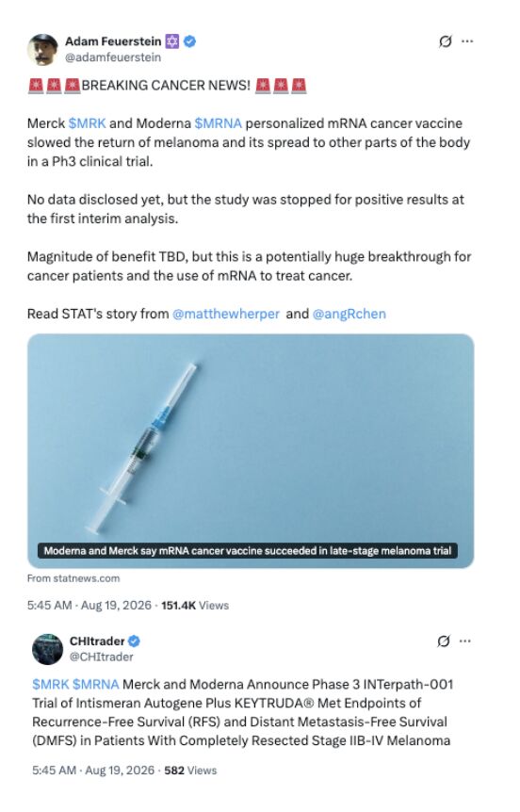Open Adam Feuerstein's profile avatar

coord(42,49)
